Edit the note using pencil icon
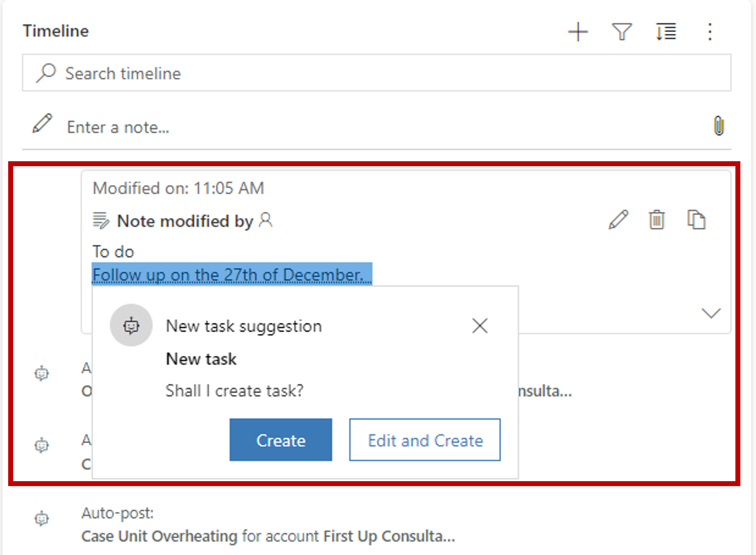Image resolution: width=756 pixels, height=555 pixels. tap(618, 220)
